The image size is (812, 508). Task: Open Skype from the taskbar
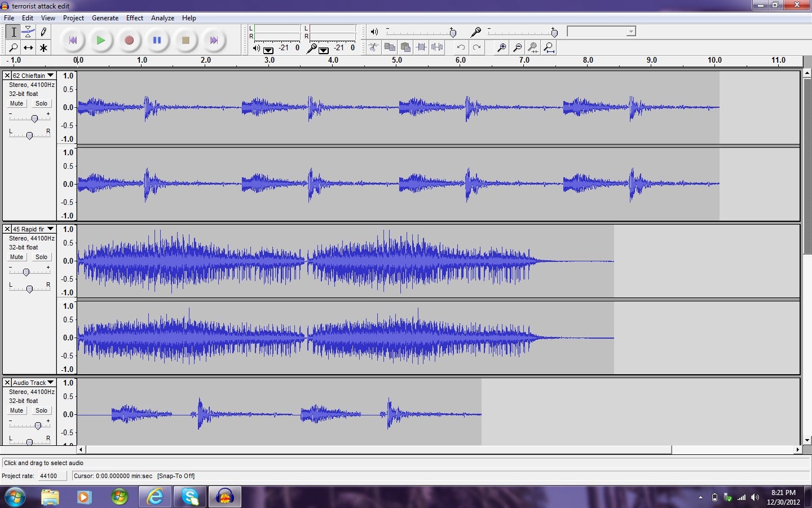[x=190, y=497]
